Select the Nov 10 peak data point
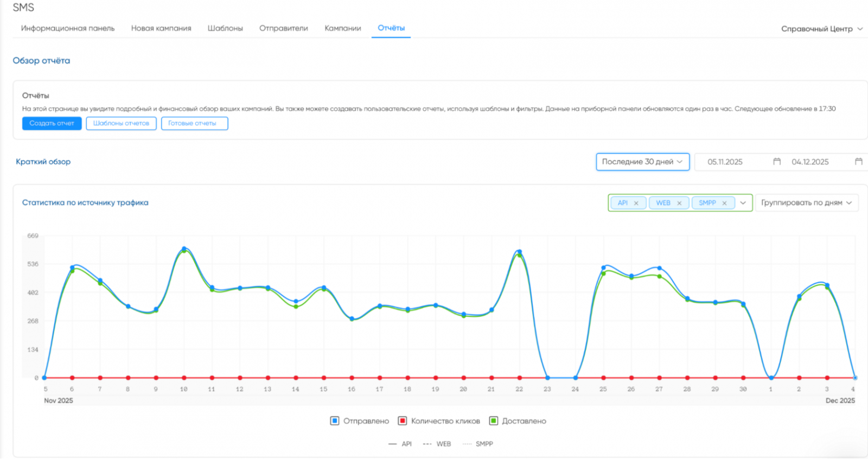868x459 pixels. [184, 249]
